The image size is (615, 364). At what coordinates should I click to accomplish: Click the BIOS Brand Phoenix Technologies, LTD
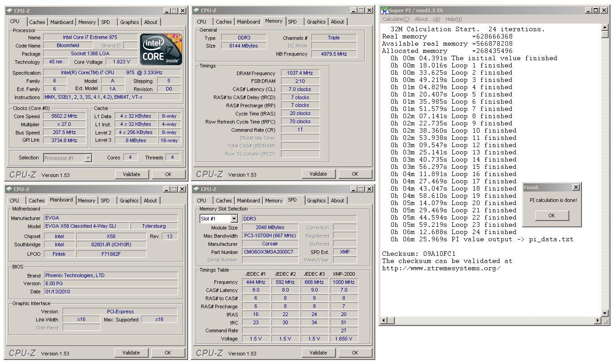(x=111, y=275)
